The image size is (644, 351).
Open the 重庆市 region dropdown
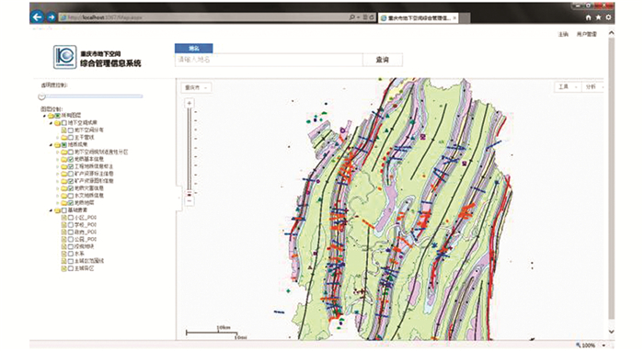coord(196,88)
